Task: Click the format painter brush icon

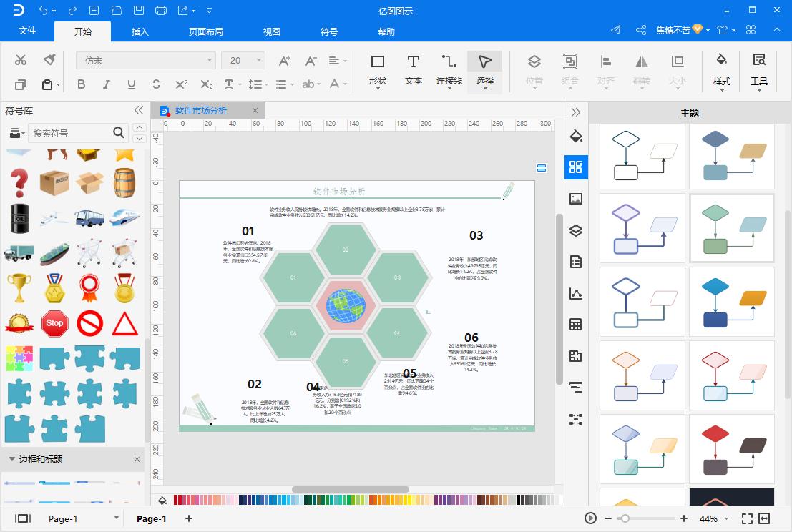Action: 49,59
